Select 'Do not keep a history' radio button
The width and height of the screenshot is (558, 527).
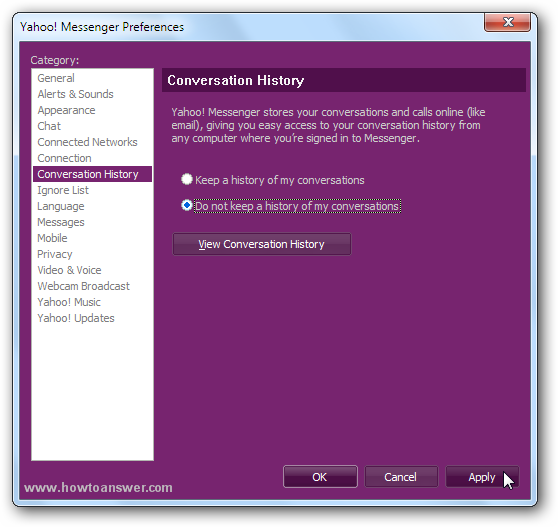click(187, 205)
